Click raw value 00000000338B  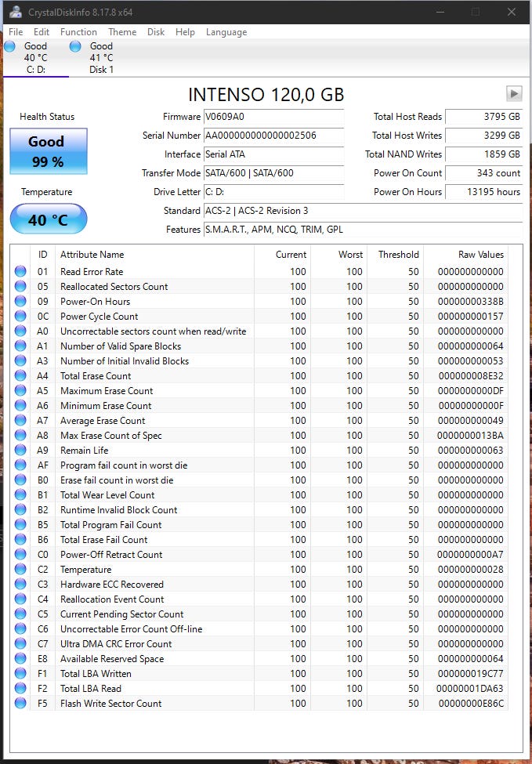(470, 302)
